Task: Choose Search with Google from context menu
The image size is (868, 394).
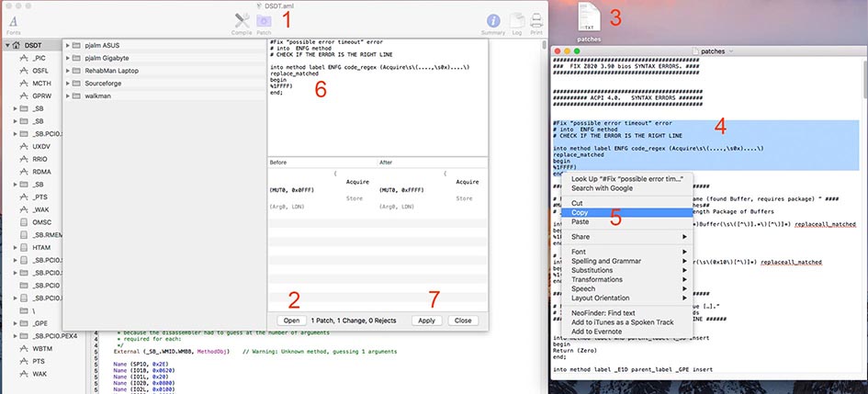Action: tap(626, 188)
